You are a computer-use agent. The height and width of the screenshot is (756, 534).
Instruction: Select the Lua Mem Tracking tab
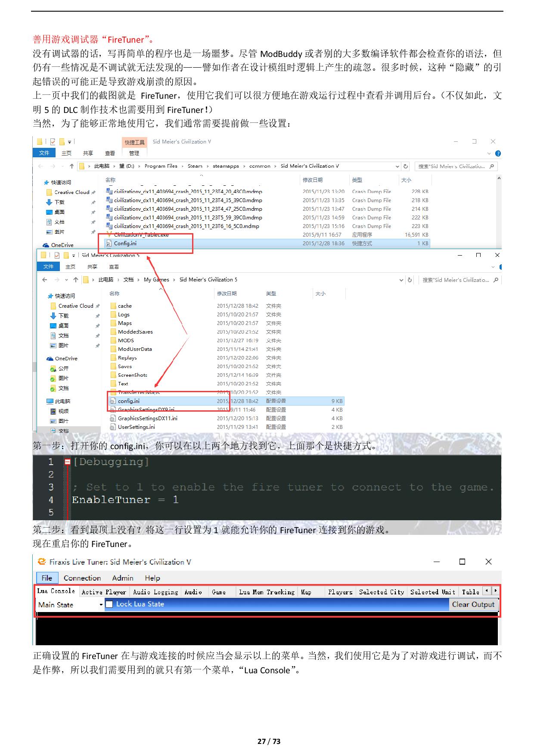(267, 592)
